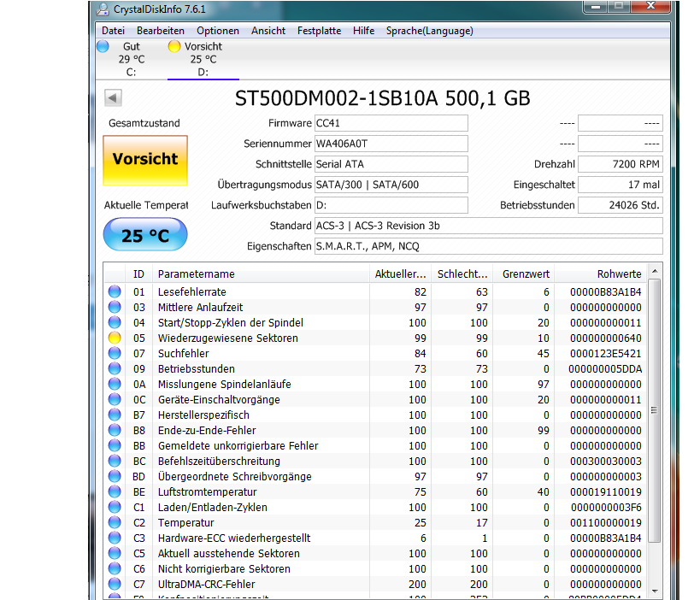Click the yellow warning icon for Wiederzugewiesene Sektoren
The image size is (700, 600).
[115, 338]
